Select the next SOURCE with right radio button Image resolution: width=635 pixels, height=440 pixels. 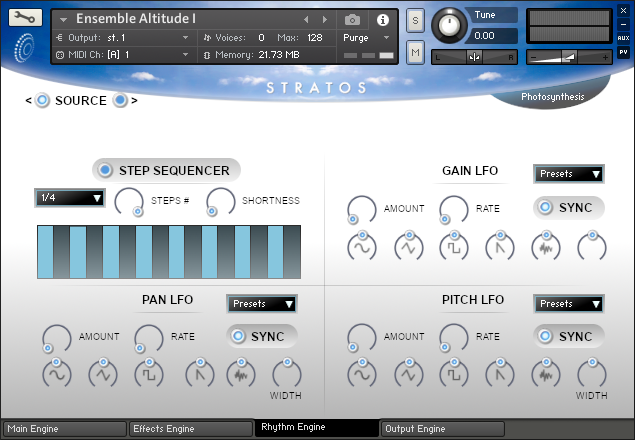tap(120, 100)
